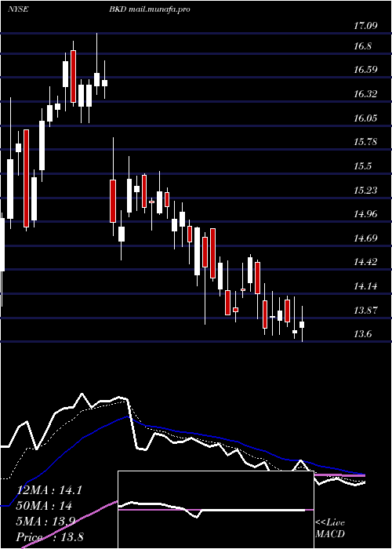The height and width of the screenshot is (549, 392).
Task: Click inside the MACD inset chart box
Action: (216, 510)
